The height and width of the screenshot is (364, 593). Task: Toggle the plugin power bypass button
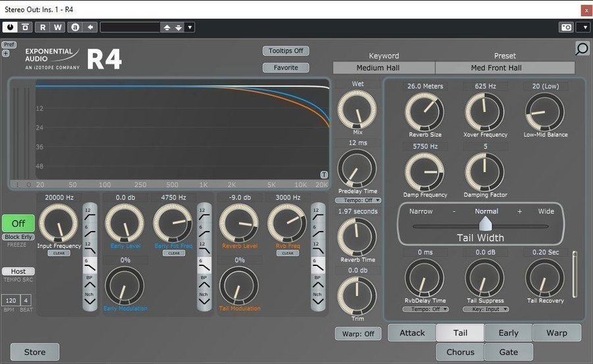pos(10,27)
